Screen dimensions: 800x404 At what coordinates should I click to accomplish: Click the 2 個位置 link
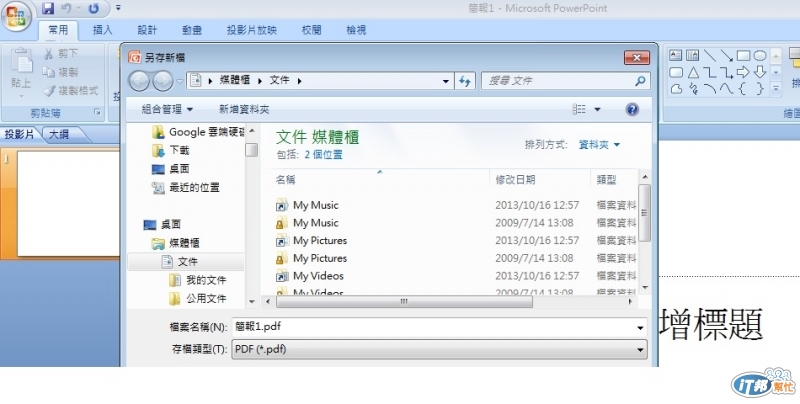point(323,154)
